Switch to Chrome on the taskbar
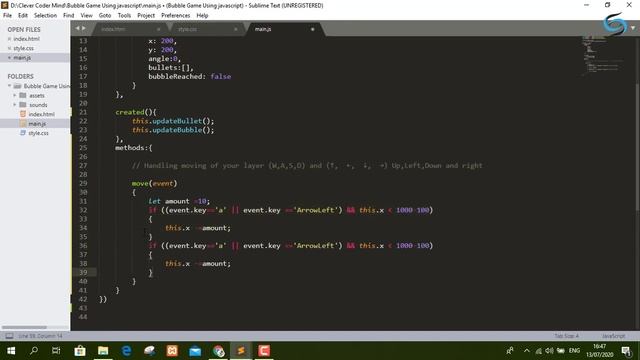 pyautogui.click(x=218, y=351)
